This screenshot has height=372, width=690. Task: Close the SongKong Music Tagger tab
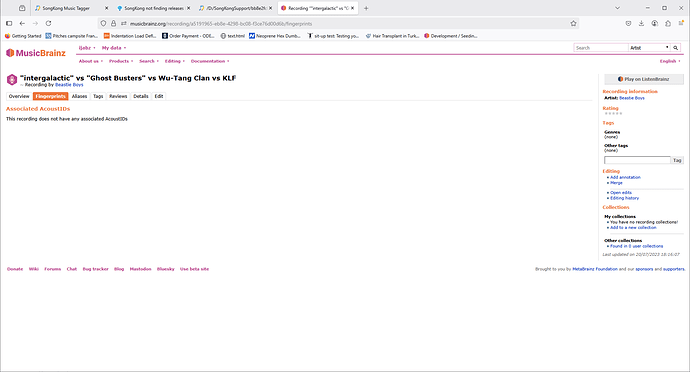tap(106, 8)
